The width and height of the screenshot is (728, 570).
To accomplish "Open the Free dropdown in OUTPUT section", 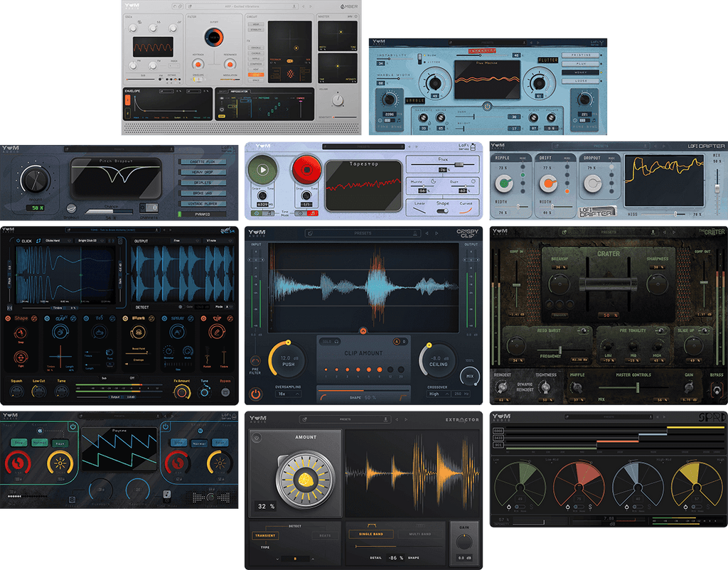I will click(x=187, y=241).
